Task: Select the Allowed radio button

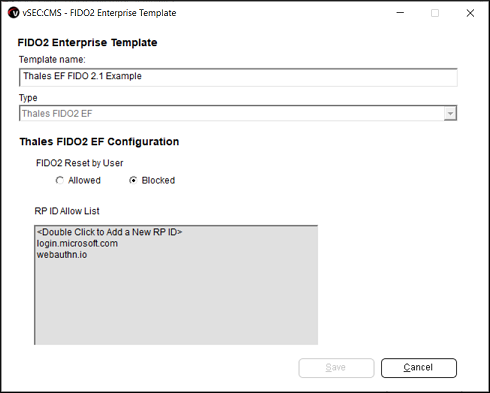Action: [x=59, y=180]
